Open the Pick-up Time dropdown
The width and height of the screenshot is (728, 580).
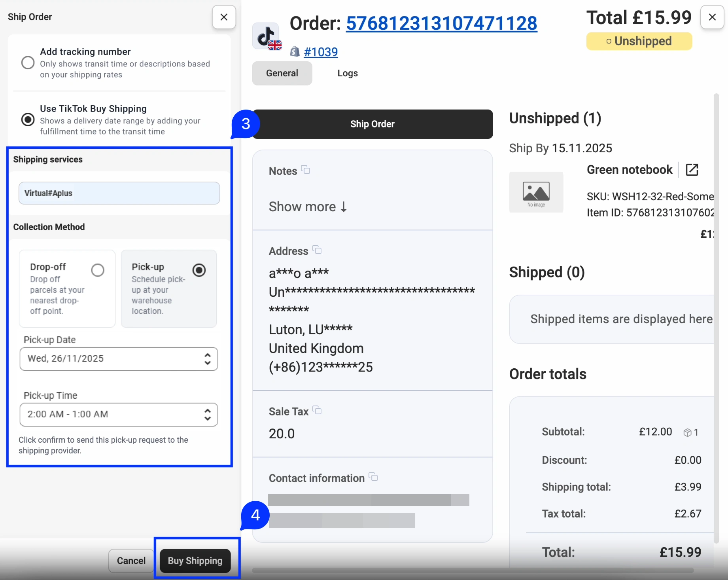[x=119, y=415]
